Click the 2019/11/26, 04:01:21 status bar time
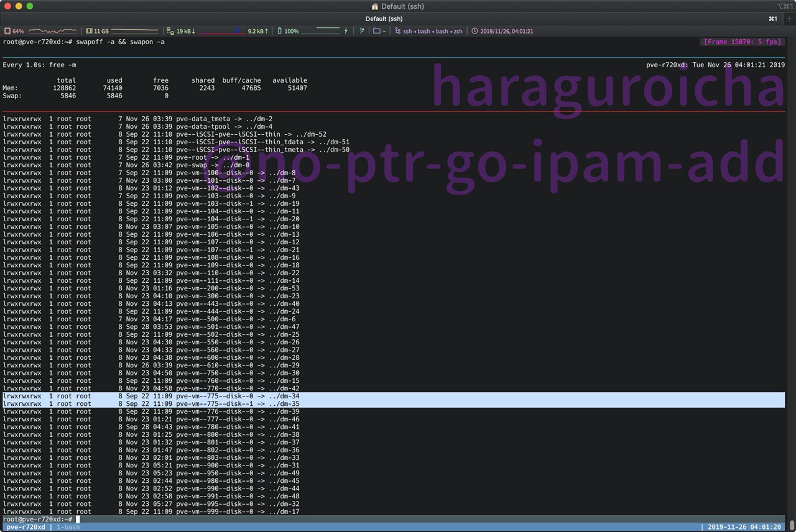 [x=506, y=31]
